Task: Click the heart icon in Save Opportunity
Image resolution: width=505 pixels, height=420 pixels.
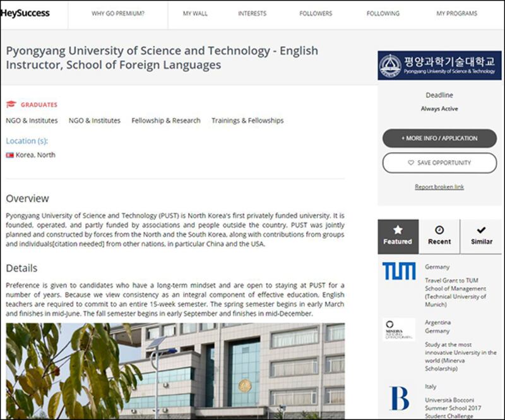Action: pyautogui.click(x=411, y=163)
